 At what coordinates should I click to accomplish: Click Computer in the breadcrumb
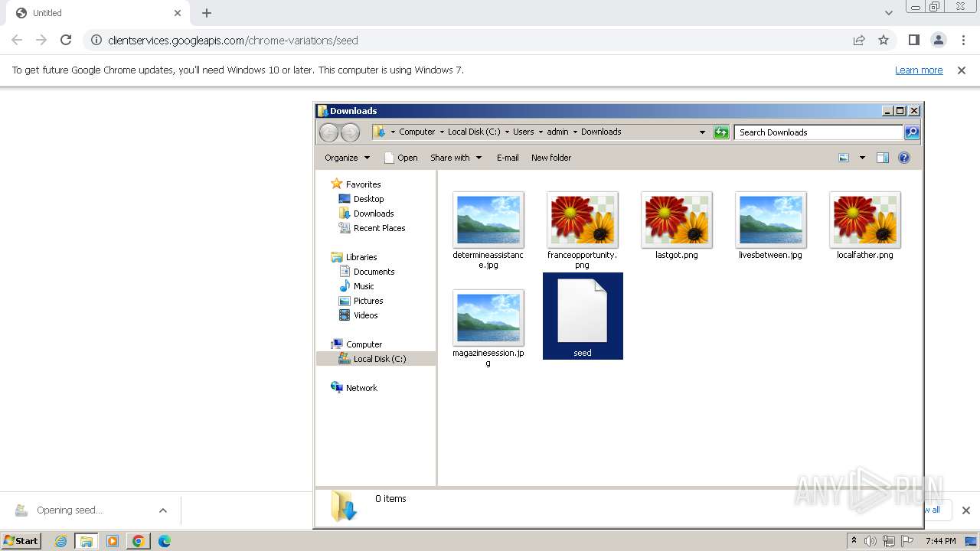(416, 132)
